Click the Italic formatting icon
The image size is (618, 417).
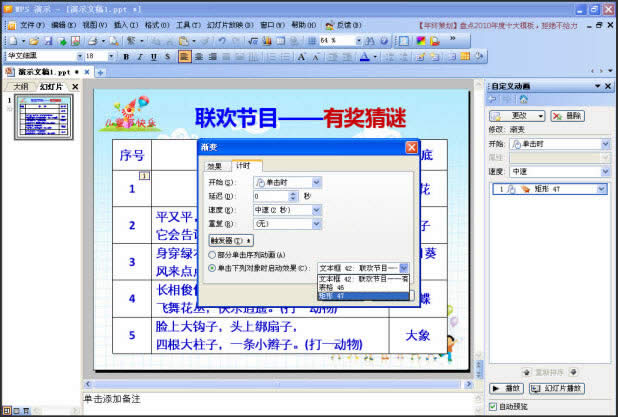(139, 57)
